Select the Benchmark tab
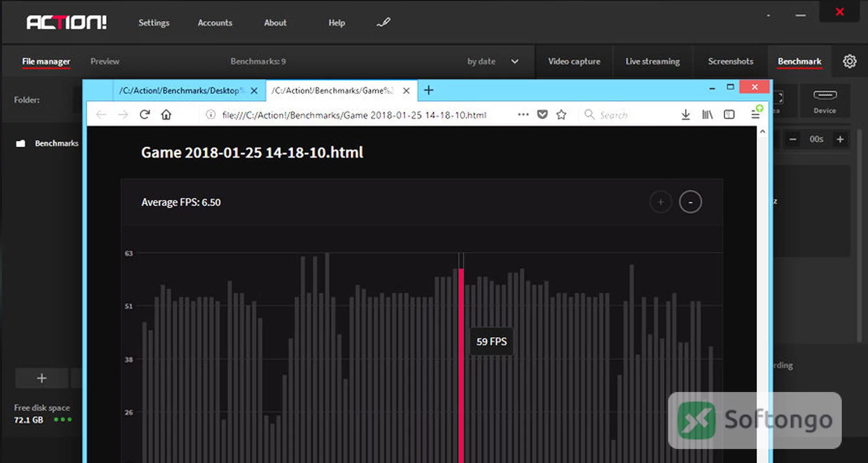The image size is (868, 463). click(799, 61)
